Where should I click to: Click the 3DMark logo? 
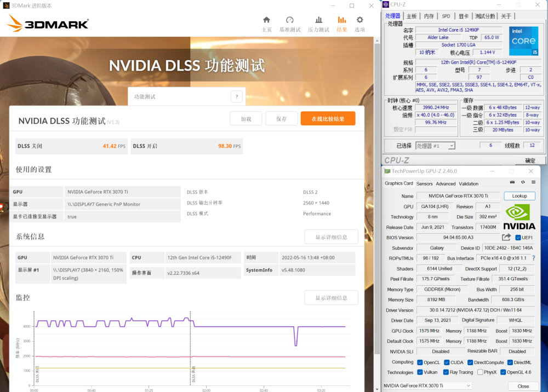click(48, 24)
